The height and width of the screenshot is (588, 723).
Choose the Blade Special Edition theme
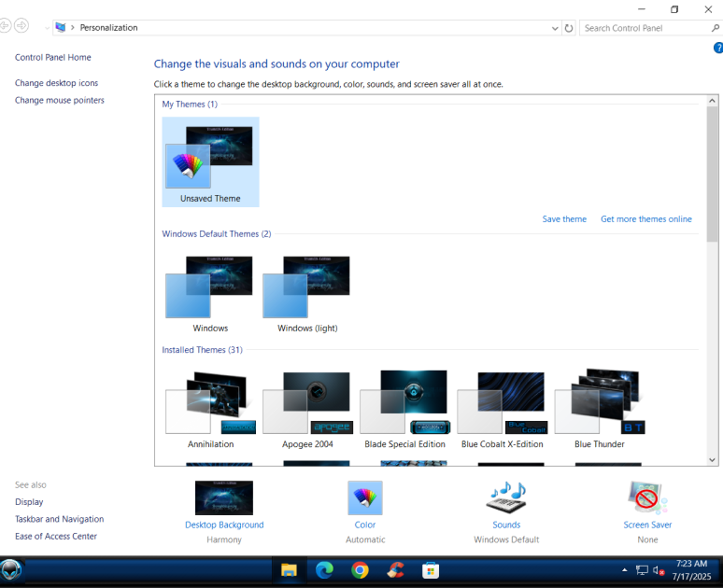[404, 409]
